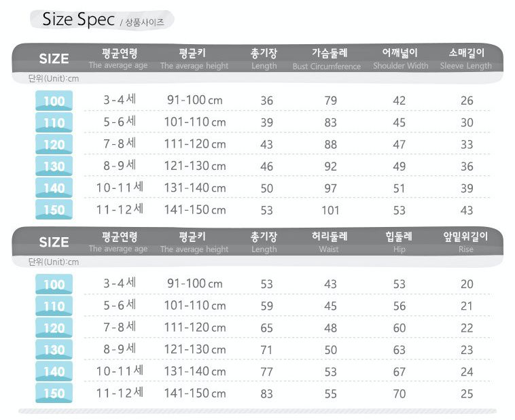Click the Size Spec title heading

(78, 19)
